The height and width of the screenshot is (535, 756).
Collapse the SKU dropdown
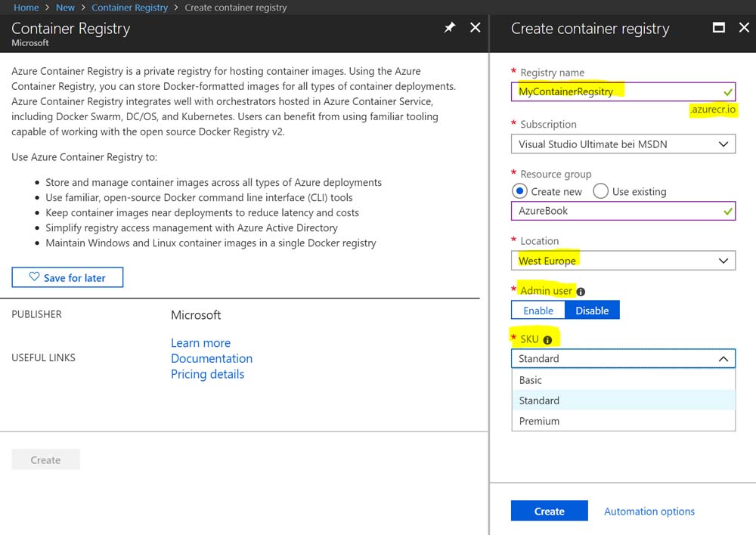click(723, 359)
